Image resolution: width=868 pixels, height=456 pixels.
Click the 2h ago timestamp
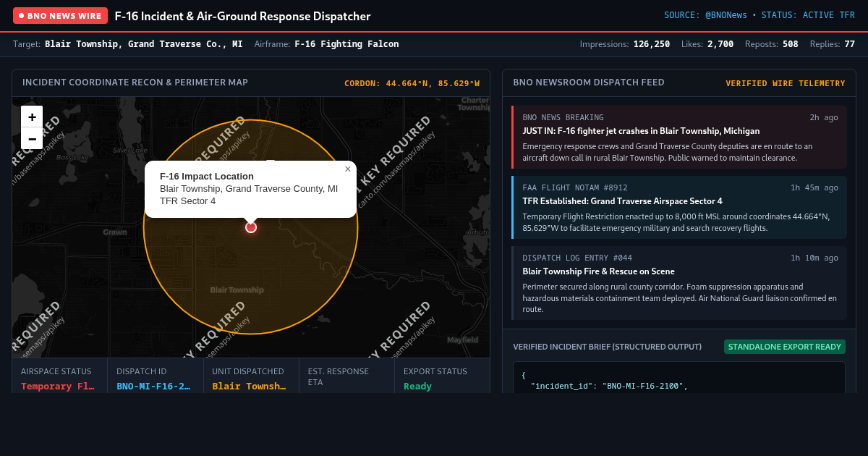824,117
